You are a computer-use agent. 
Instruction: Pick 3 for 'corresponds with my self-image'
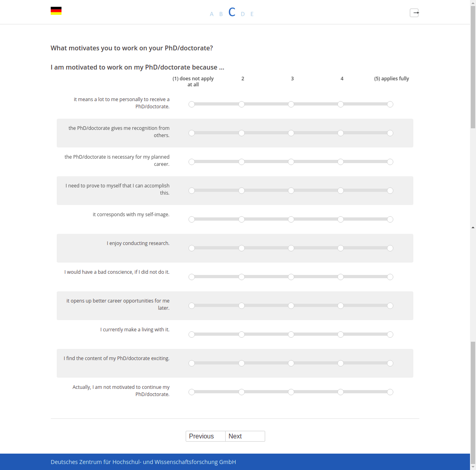click(x=291, y=219)
